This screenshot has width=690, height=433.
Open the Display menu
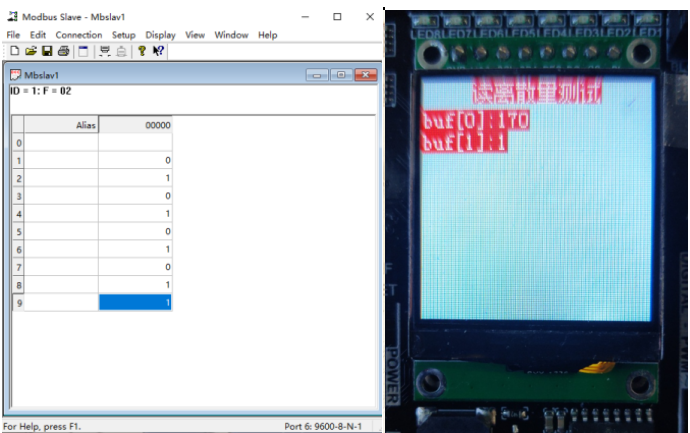point(161,35)
